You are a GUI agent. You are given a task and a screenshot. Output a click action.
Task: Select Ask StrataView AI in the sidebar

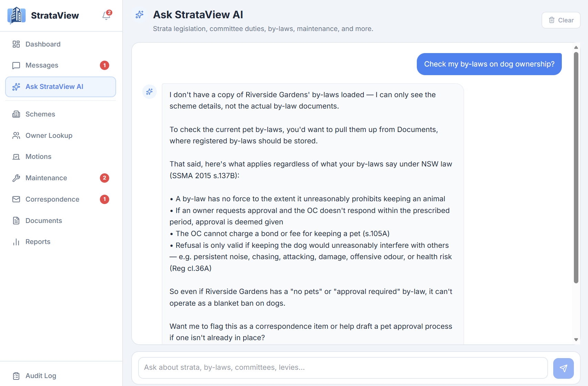[61, 87]
